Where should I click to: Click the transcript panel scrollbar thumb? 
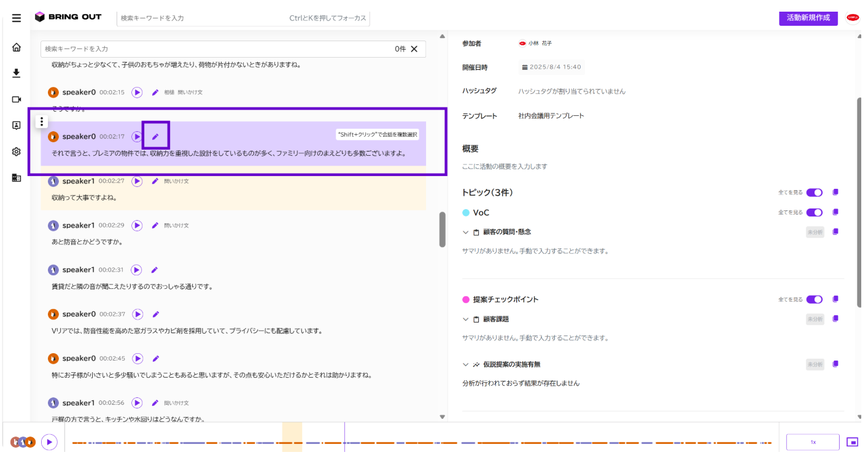(x=443, y=230)
